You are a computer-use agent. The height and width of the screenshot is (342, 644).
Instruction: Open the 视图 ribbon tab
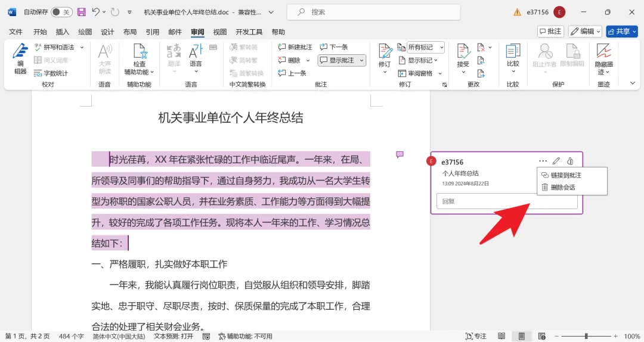[x=219, y=32]
